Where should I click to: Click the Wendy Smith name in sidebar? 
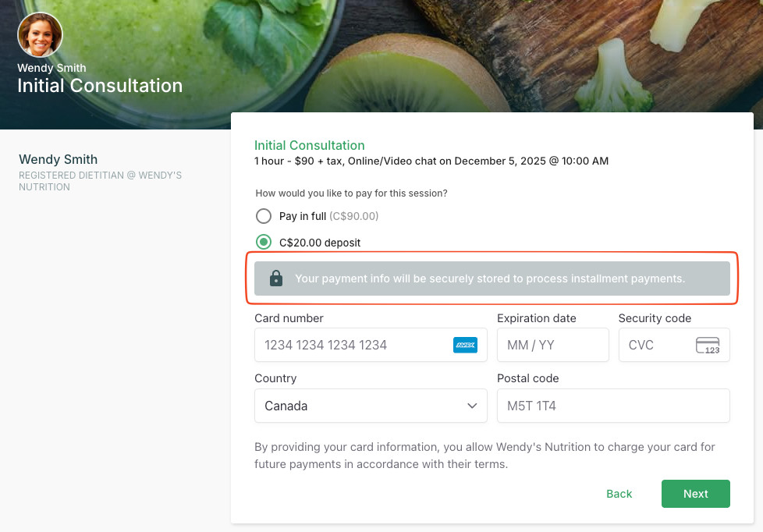coord(59,159)
